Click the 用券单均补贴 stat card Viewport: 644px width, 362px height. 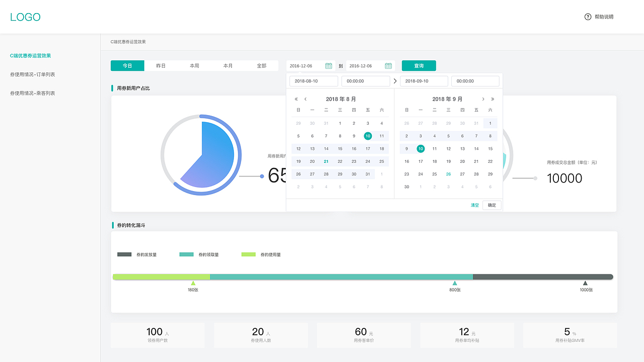coord(467,335)
